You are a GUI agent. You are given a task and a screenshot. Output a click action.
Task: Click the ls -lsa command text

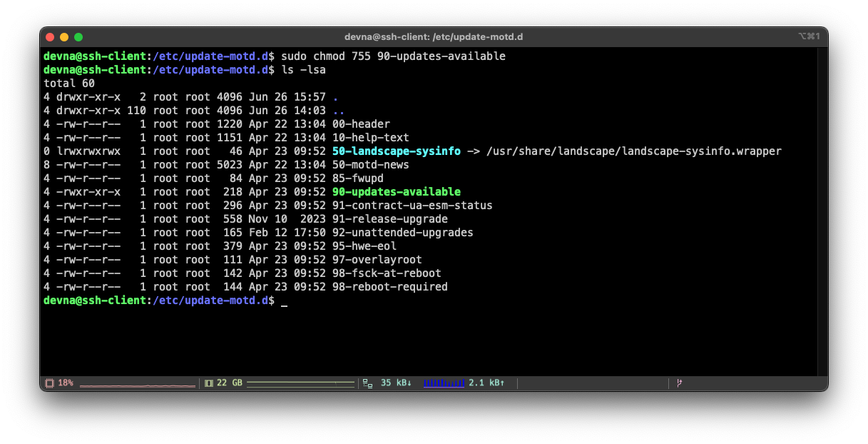[304, 70]
